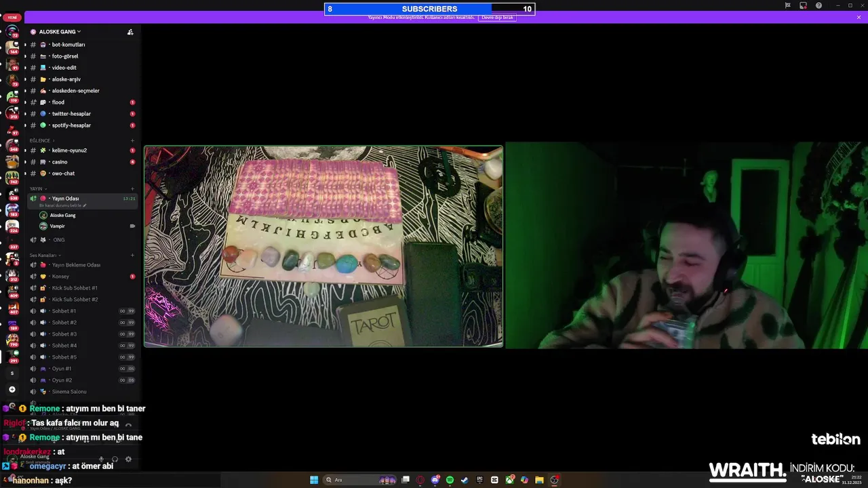Open the Windows Start menu
868x488 pixels.
coord(314,480)
